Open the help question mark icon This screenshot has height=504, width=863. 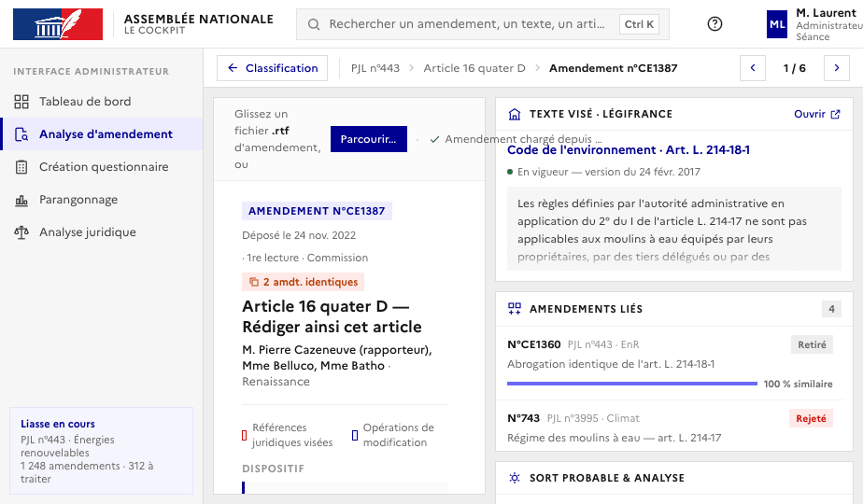(x=714, y=23)
